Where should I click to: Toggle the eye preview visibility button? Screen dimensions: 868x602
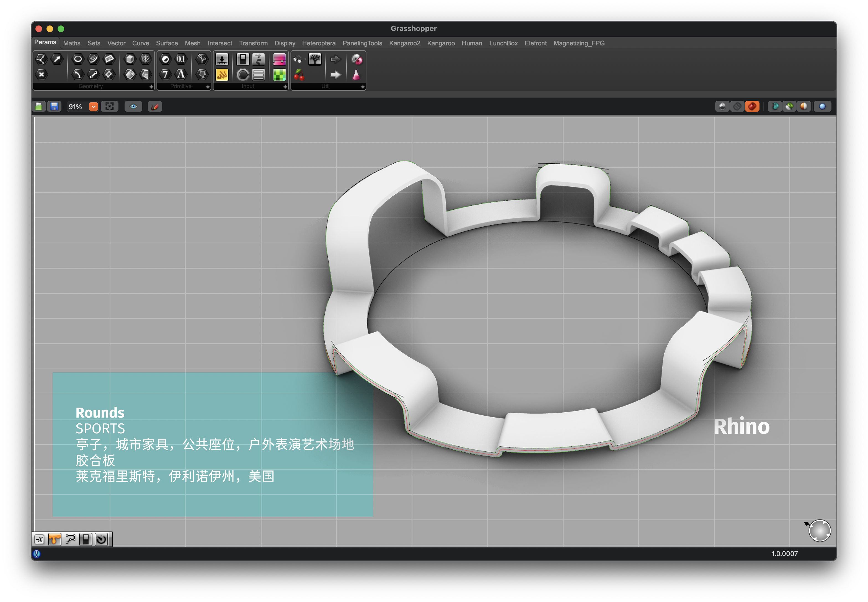pyautogui.click(x=133, y=107)
